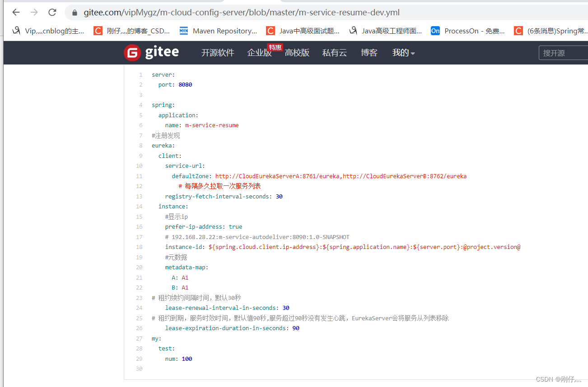The width and height of the screenshot is (588, 387).
Task: Click the registry-fetch-interval-seconds line
Action: tap(224, 196)
